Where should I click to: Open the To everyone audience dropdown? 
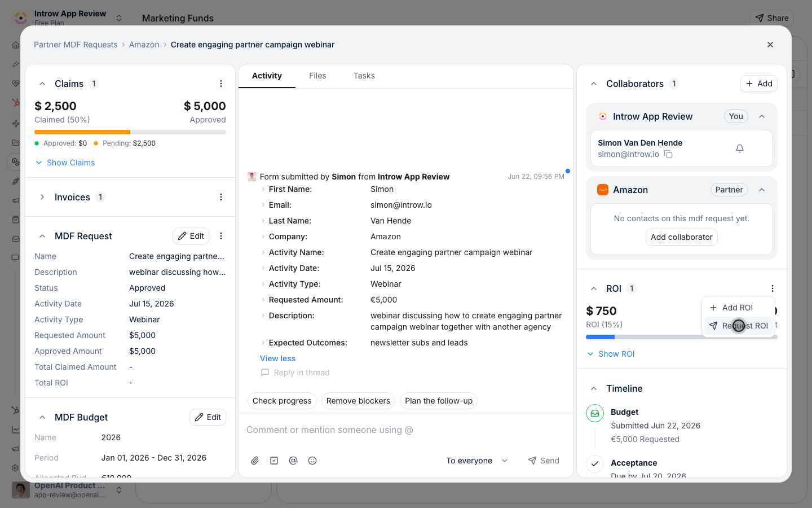coord(477,461)
